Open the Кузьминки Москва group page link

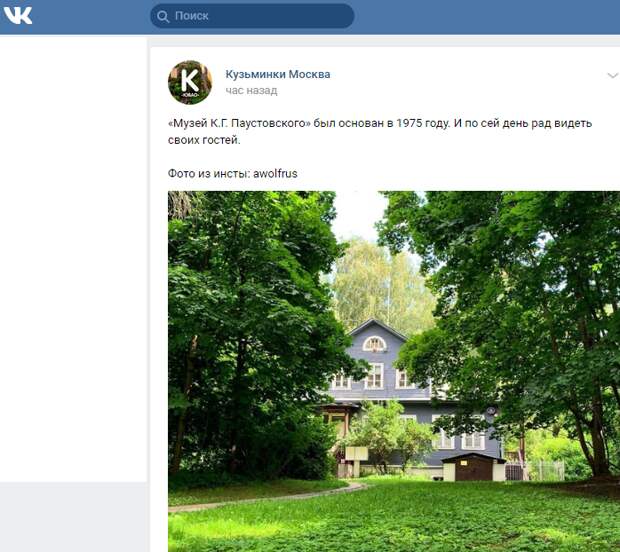tap(278, 74)
